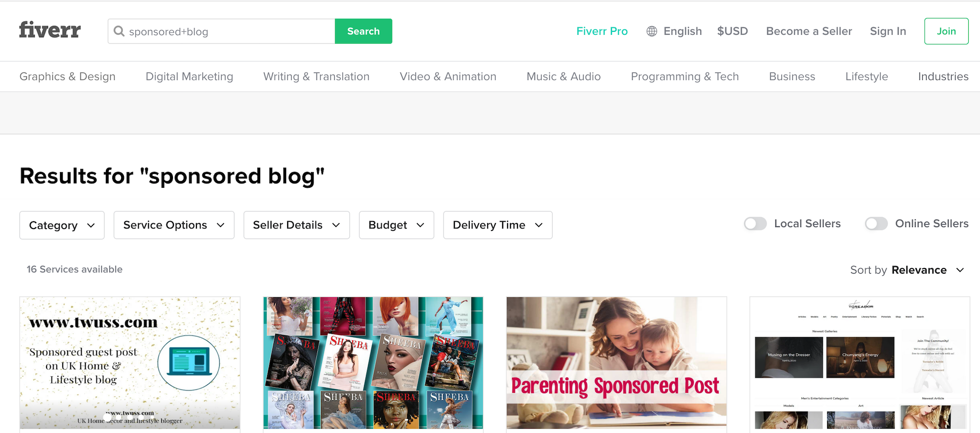Open the Fiverr Pro link
The width and height of the screenshot is (980, 433).
[x=602, y=31]
